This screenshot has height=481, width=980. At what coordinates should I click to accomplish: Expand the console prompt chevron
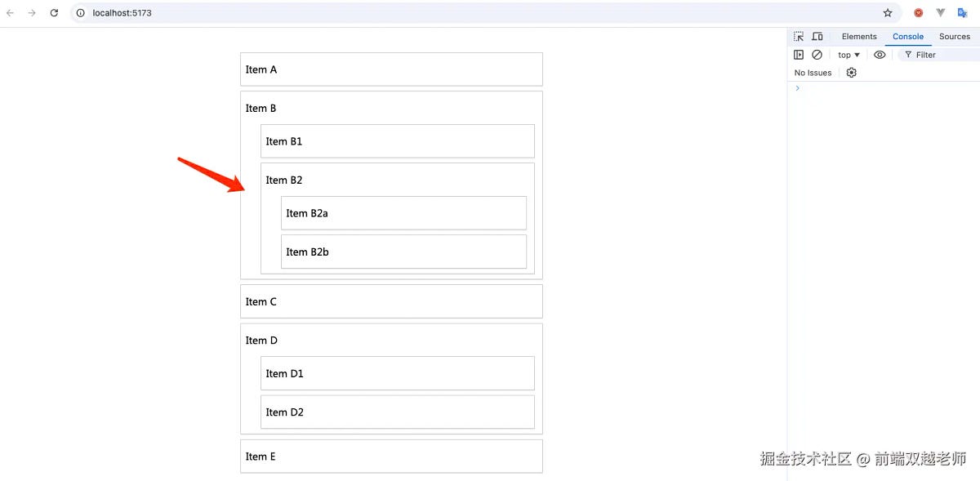pyautogui.click(x=797, y=87)
